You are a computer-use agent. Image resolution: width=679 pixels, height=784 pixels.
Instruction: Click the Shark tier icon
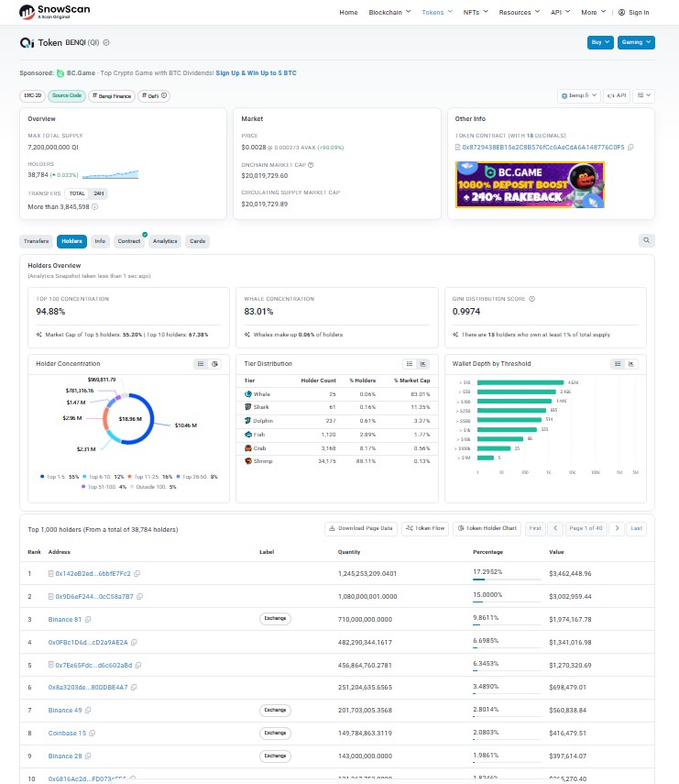pos(247,407)
